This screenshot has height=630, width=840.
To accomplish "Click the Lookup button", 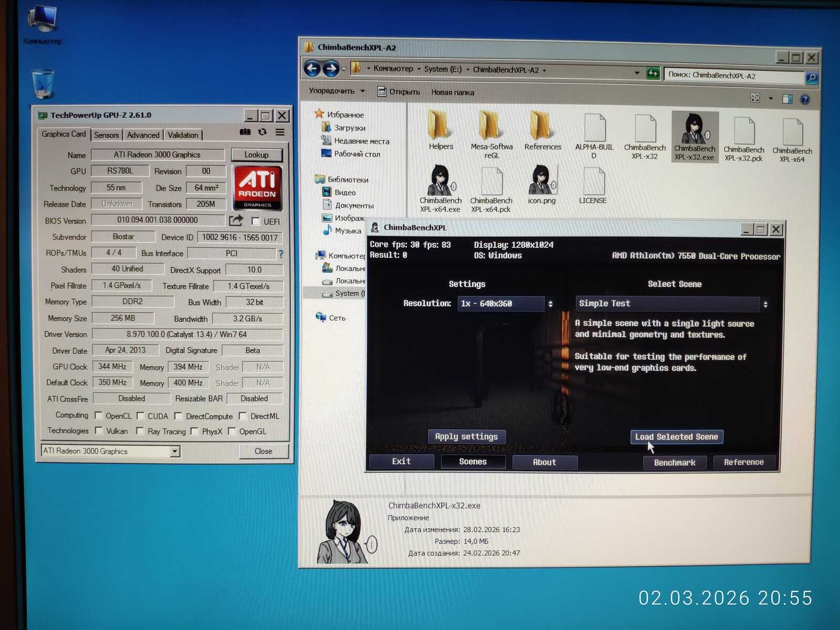I will [256, 155].
